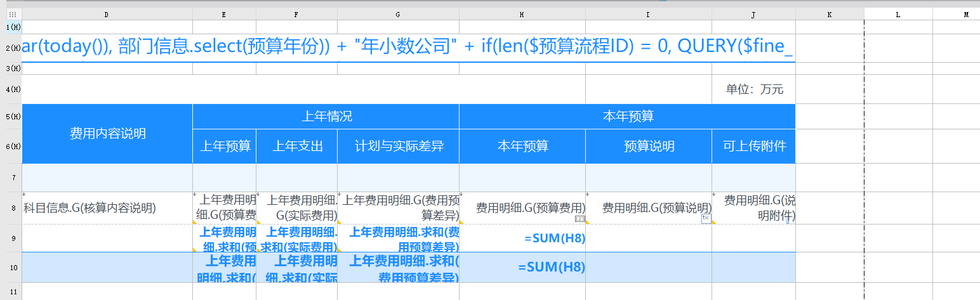Click cell 费用明细.G(预算费用)
Viewport: 980px width, 300px height.
click(522, 208)
